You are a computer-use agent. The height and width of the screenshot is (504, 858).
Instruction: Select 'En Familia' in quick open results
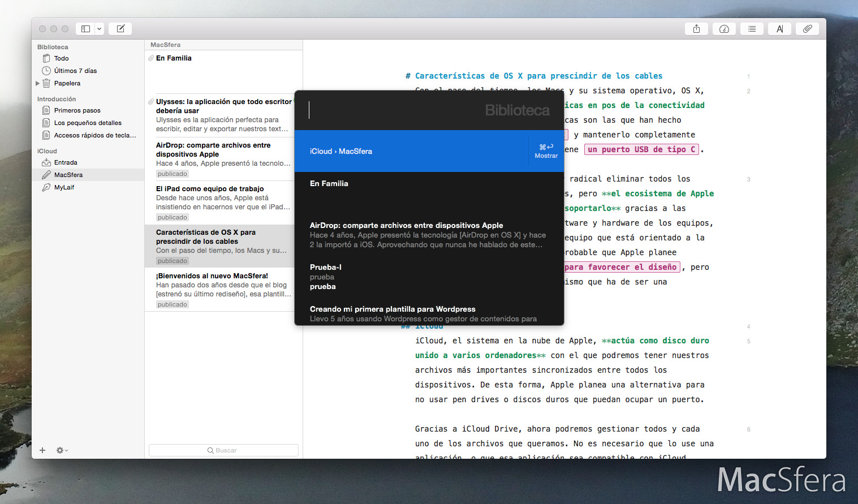[429, 193]
